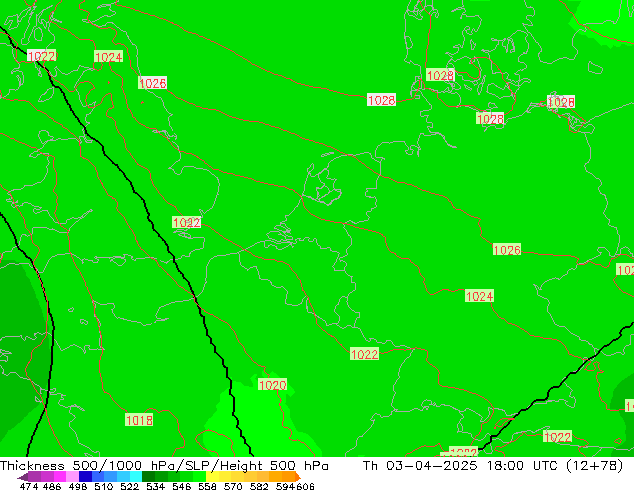This screenshot has height=490, width=634.
Task: Click the legend value 498
Action: 78,486
